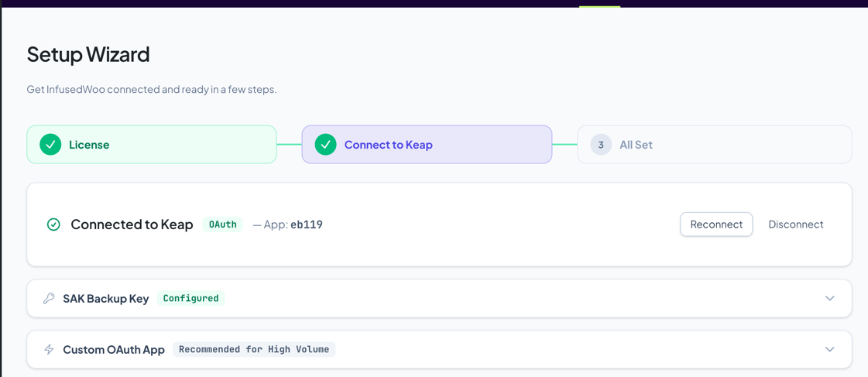The width and height of the screenshot is (868, 377).
Task: Click the connected status check-circle icon
Action: (53, 224)
